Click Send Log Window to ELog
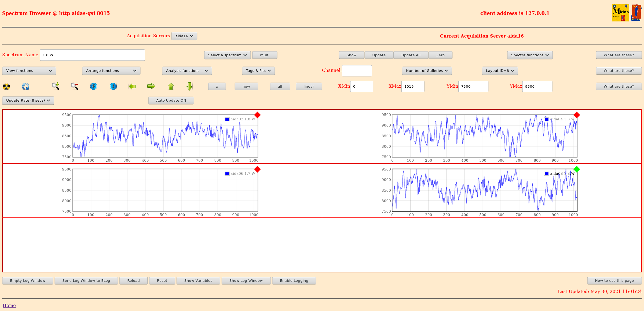The image size is (644, 311). pos(86,281)
